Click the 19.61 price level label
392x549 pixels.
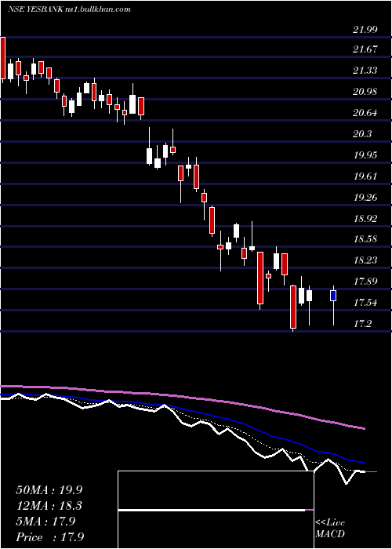coord(365,176)
